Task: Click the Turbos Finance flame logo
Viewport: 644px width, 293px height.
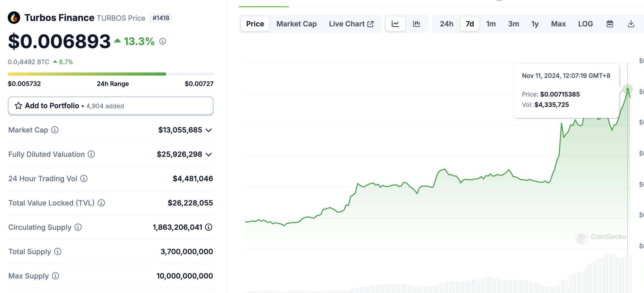Action: click(14, 18)
